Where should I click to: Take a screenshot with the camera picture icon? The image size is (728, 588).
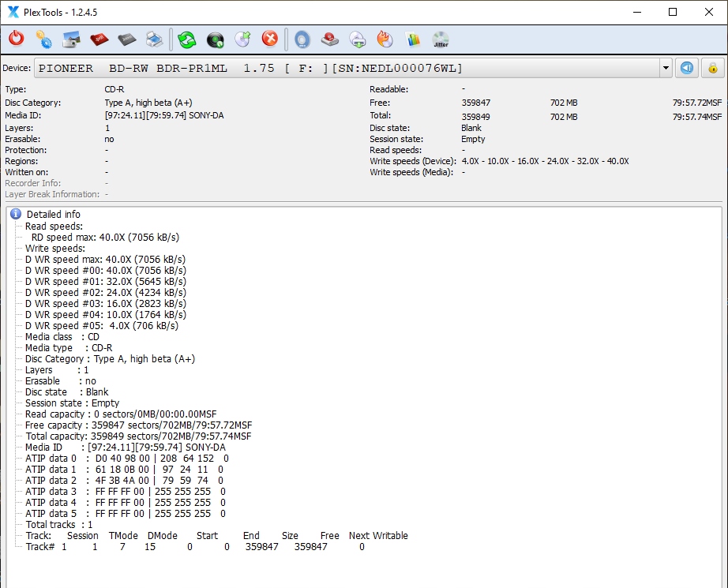72,39
